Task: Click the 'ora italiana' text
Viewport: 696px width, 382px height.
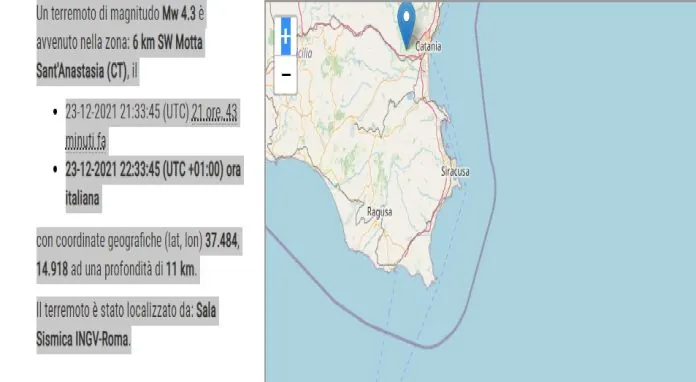Action: click(153, 184)
